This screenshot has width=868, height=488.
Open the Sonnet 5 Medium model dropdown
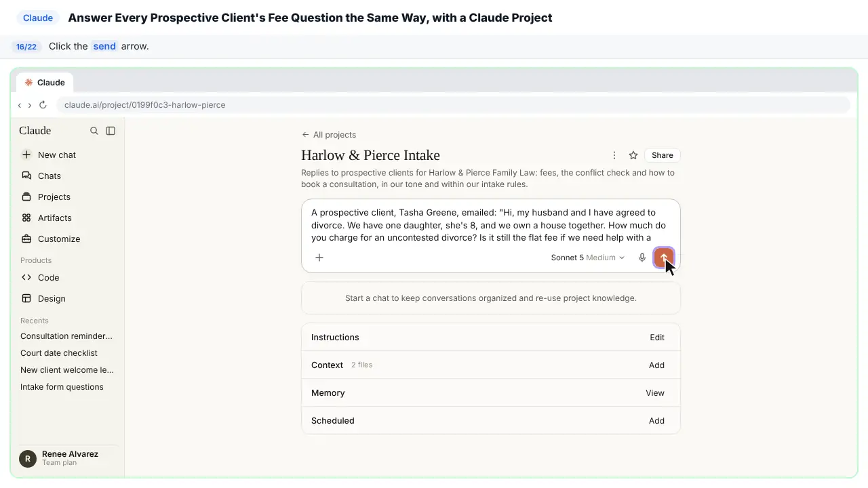point(587,258)
